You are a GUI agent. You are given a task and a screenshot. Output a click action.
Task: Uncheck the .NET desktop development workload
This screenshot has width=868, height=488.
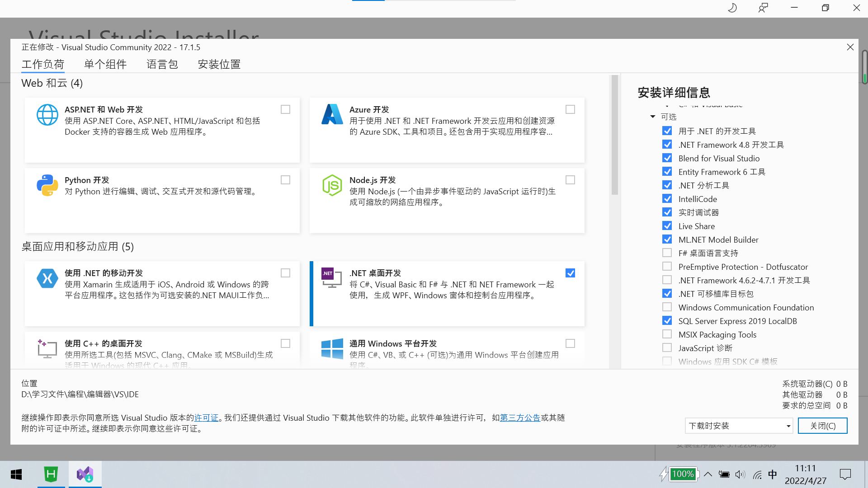[x=570, y=273]
